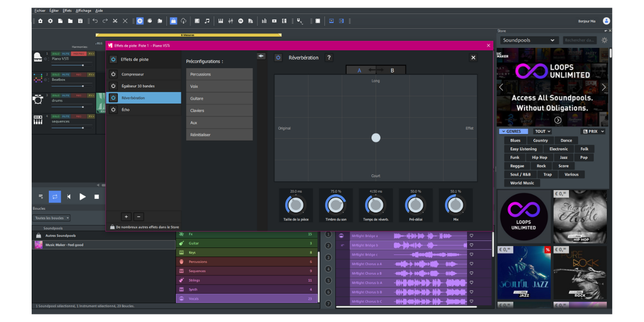Open Aide menu
Image resolution: width=644 pixels, height=322 pixels.
[99, 10]
